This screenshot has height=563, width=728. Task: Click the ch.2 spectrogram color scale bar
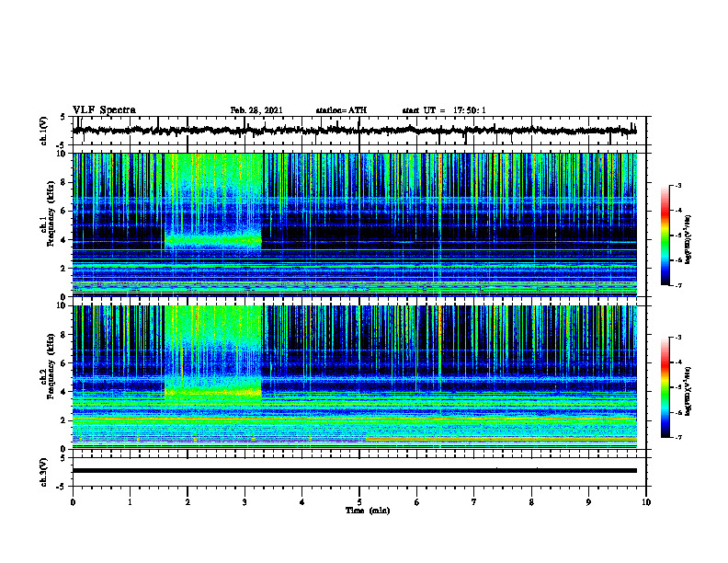click(x=665, y=387)
